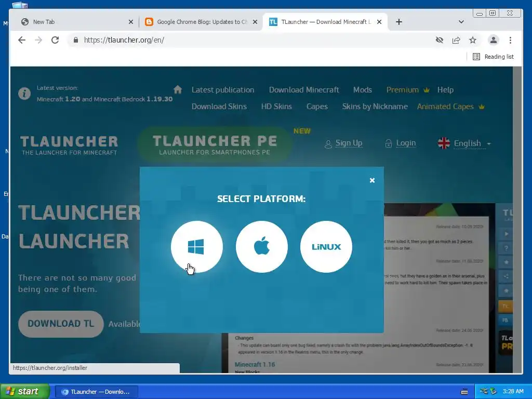Open the Chrome profile avatar
Screen dimensions: 532x399
point(494,40)
